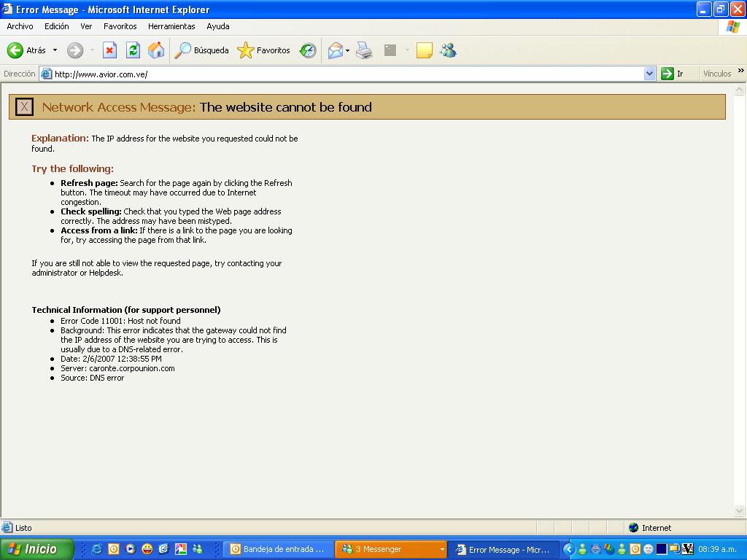The height and width of the screenshot is (560, 747).
Task: Click the page icon beside the URL
Action: (x=46, y=74)
